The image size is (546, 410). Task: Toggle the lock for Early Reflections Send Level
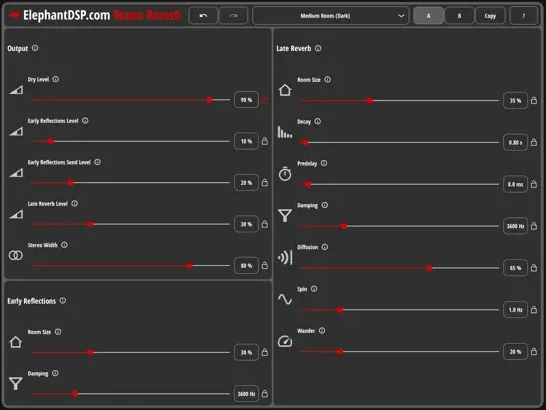coord(265,182)
